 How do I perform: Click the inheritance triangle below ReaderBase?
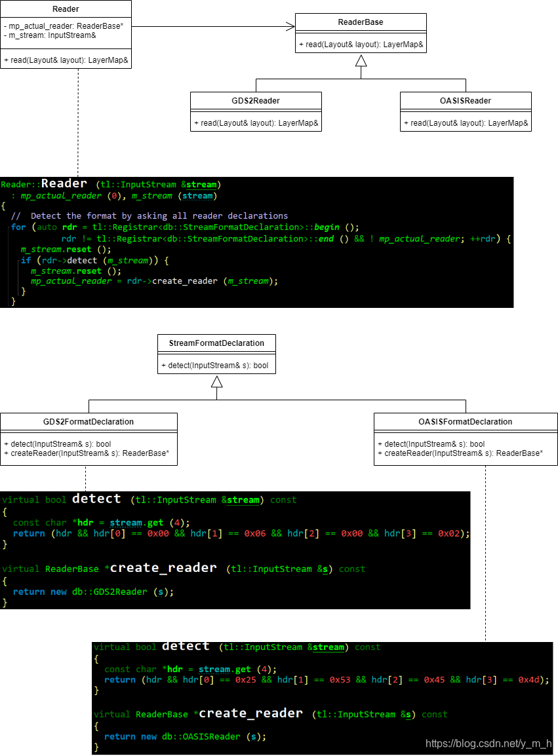[361, 60]
